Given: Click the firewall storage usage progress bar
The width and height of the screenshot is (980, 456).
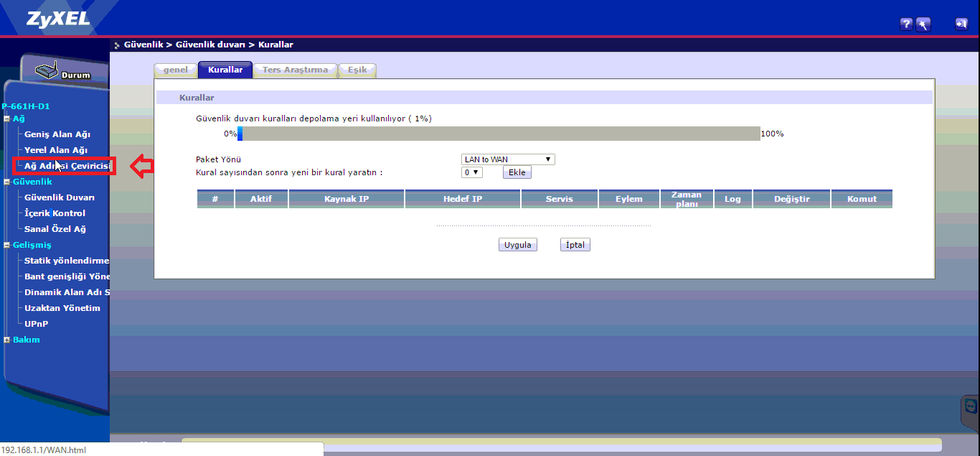Looking at the screenshot, I should click(x=499, y=134).
